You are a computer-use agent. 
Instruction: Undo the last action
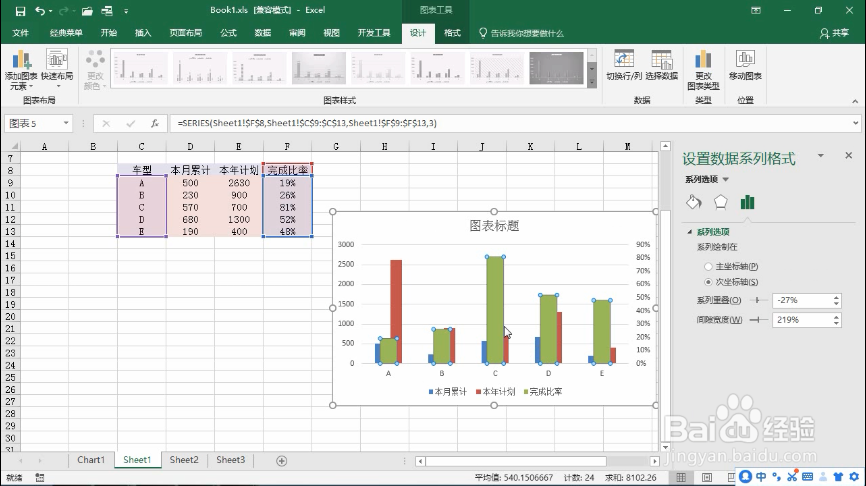tap(40, 10)
